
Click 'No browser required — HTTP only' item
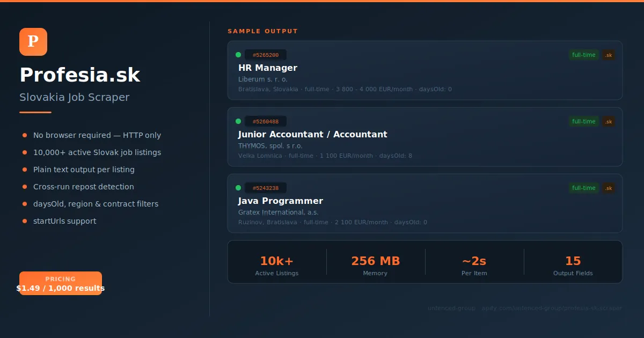pyautogui.click(x=92, y=135)
